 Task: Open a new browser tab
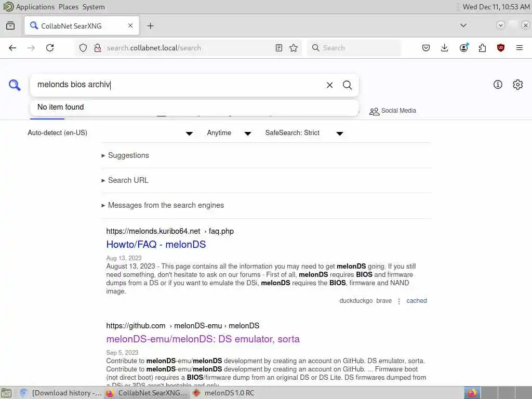[x=150, y=26]
